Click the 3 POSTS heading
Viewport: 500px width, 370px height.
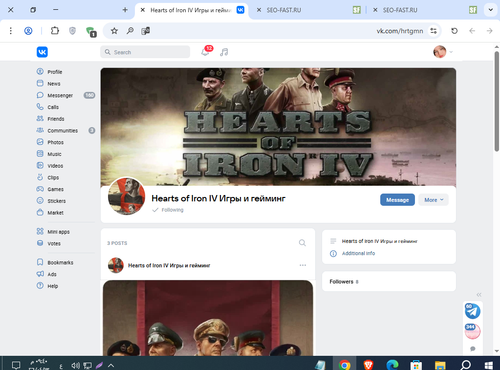[x=117, y=243]
